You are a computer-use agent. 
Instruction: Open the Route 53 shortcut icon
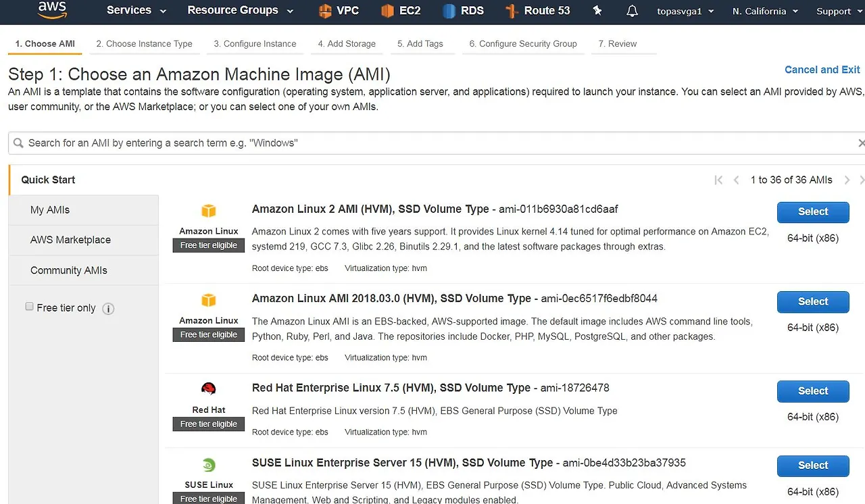tap(512, 11)
